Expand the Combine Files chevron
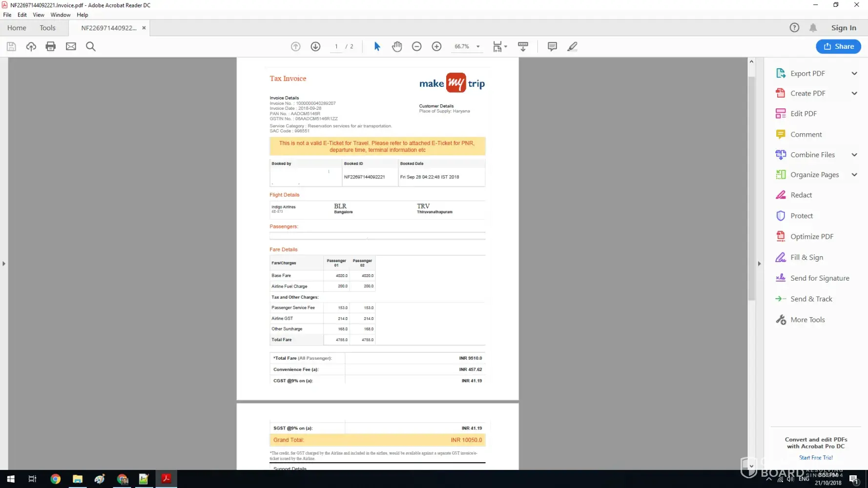 click(x=854, y=155)
